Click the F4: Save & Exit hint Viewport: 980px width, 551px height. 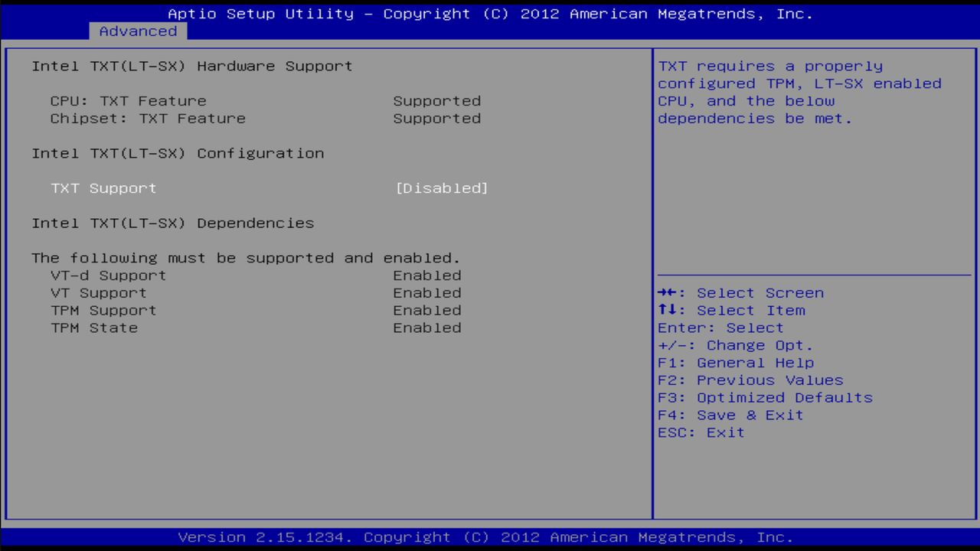(730, 416)
